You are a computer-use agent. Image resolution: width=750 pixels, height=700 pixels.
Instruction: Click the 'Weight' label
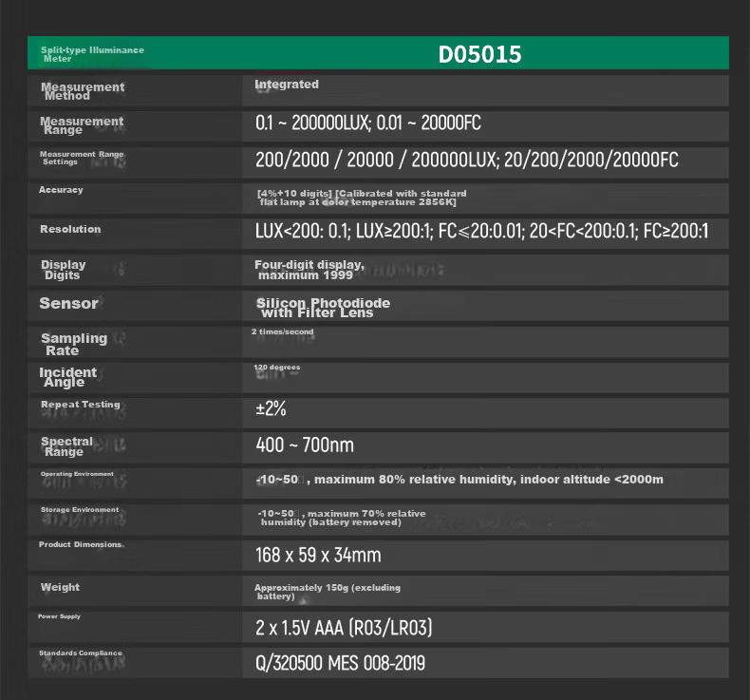(60, 587)
